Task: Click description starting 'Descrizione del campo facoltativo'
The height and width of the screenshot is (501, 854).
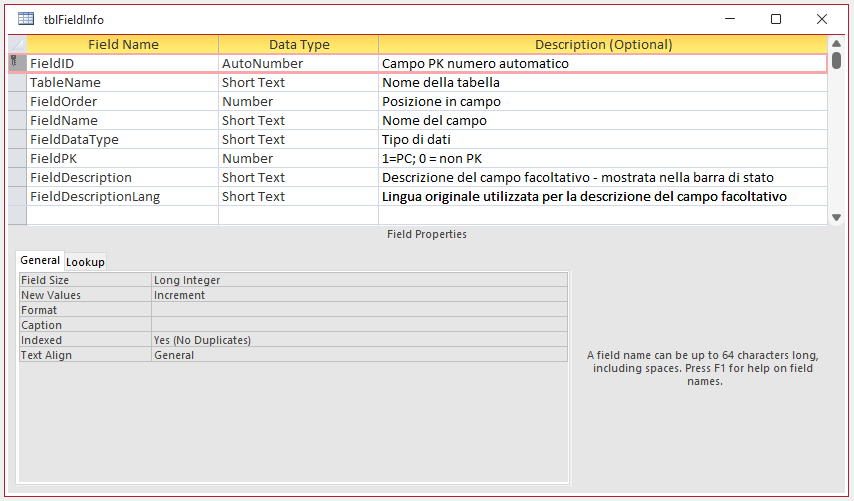Action: [603, 178]
